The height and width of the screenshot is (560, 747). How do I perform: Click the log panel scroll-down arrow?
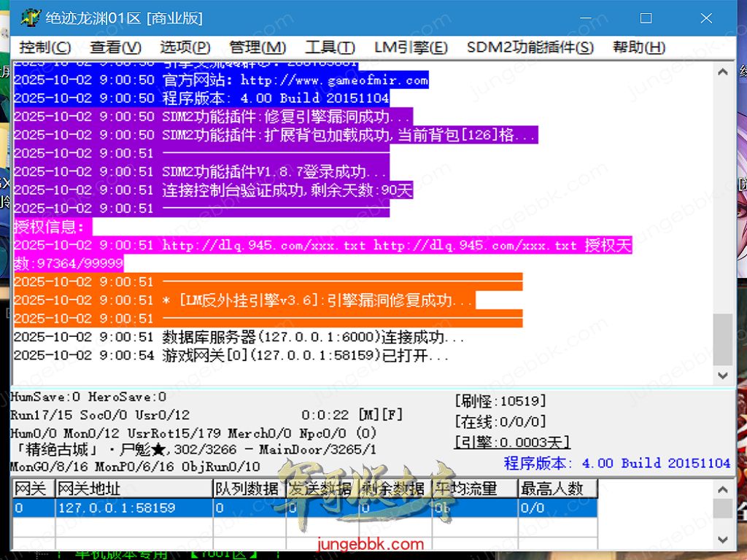tap(723, 376)
